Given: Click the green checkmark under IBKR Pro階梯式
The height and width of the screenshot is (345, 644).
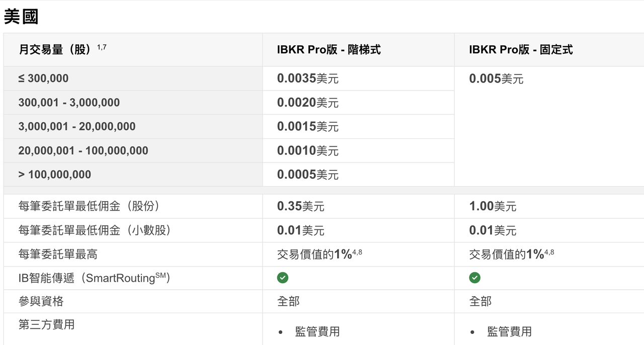Looking at the screenshot, I should (283, 278).
